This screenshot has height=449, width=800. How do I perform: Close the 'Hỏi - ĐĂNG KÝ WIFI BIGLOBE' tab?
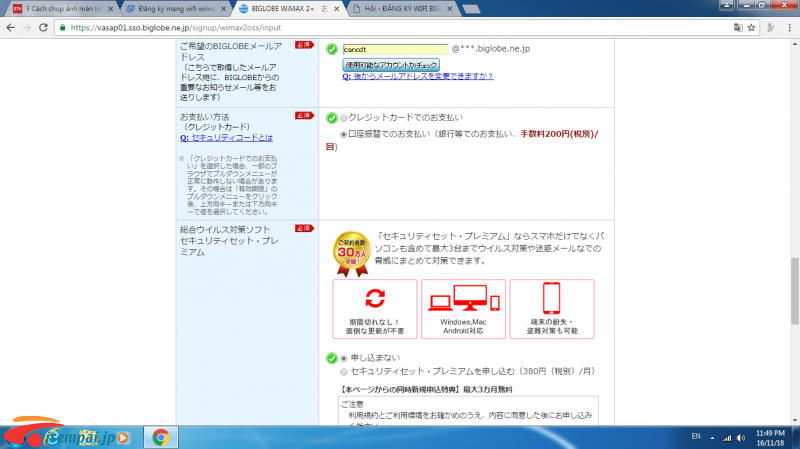[x=449, y=9]
